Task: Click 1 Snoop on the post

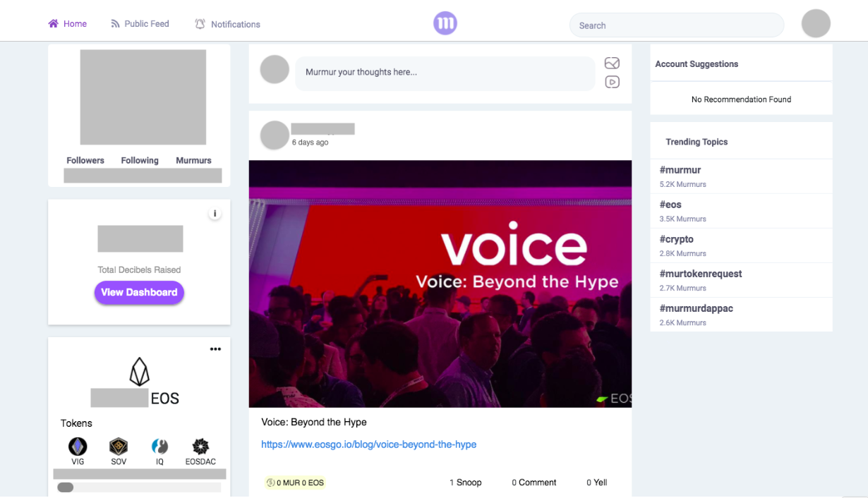Action: click(x=465, y=482)
